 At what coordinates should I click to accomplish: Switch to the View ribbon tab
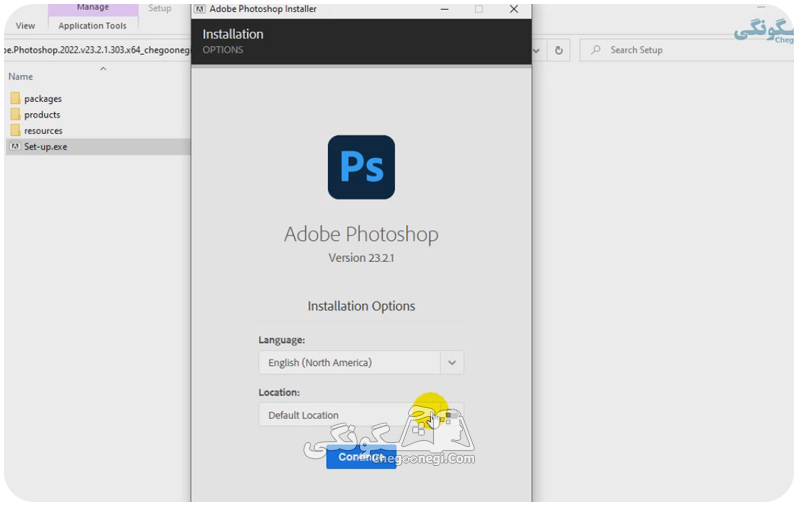[25, 25]
